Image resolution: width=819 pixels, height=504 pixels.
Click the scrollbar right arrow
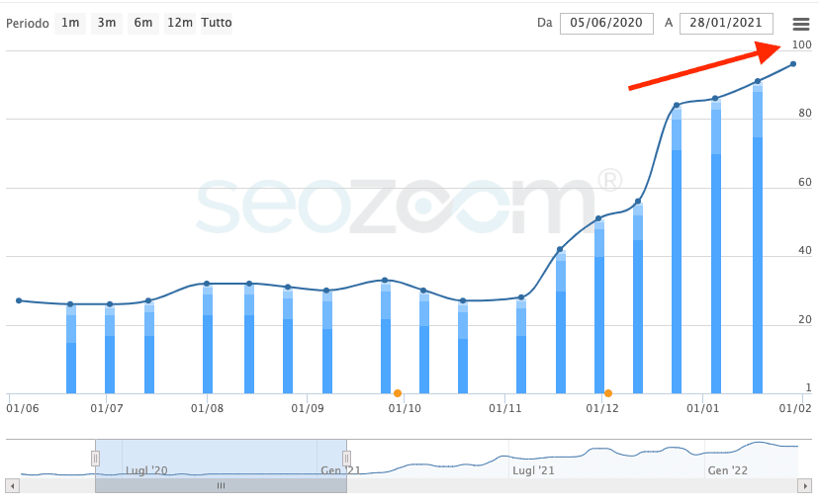point(802,486)
